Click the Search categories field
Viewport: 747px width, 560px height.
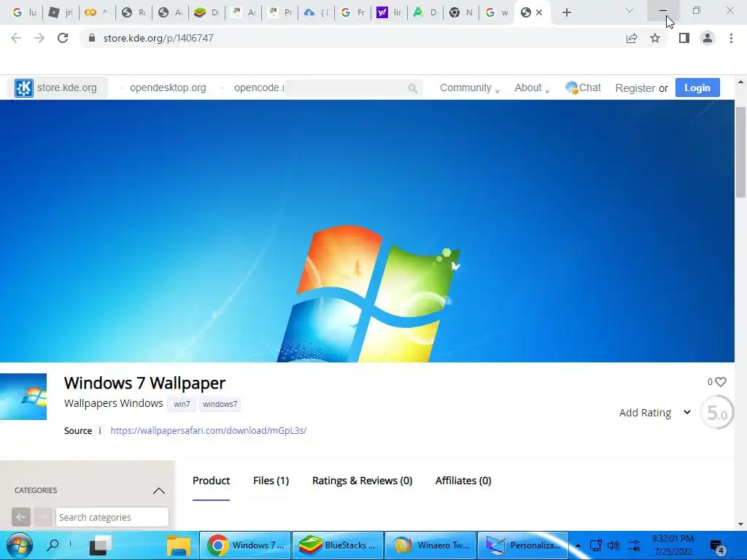(x=112, y=517)
